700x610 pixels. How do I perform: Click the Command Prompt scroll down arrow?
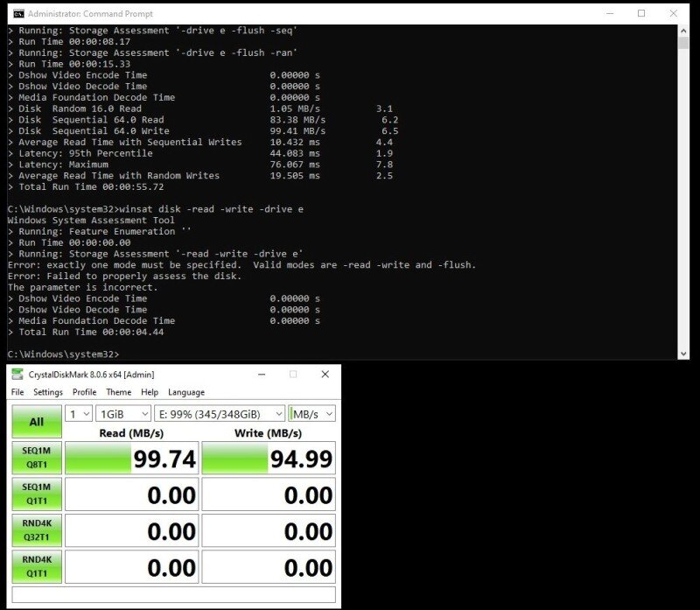[x=683, y=354]
